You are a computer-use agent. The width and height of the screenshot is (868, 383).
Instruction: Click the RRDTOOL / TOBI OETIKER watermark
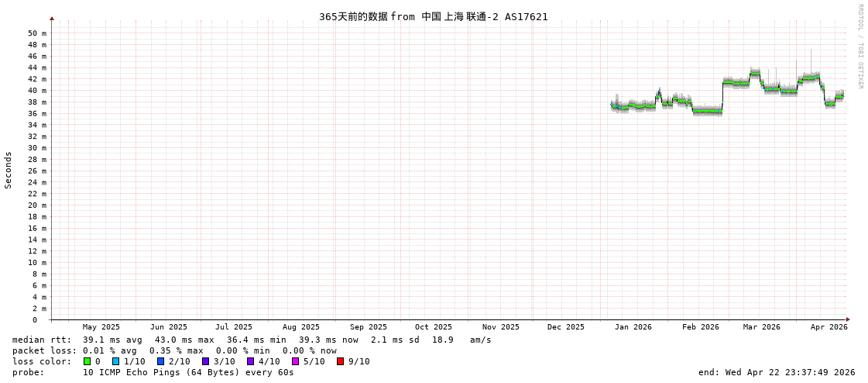859,46
